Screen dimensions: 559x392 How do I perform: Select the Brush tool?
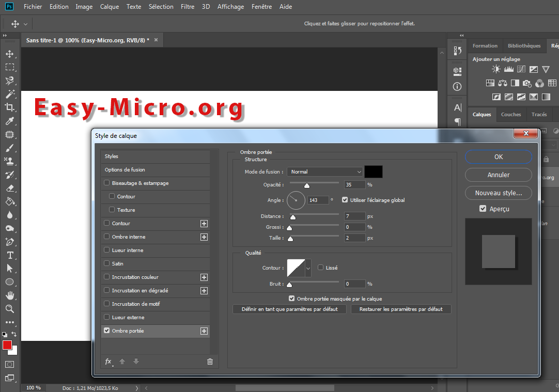coord(10,148)
